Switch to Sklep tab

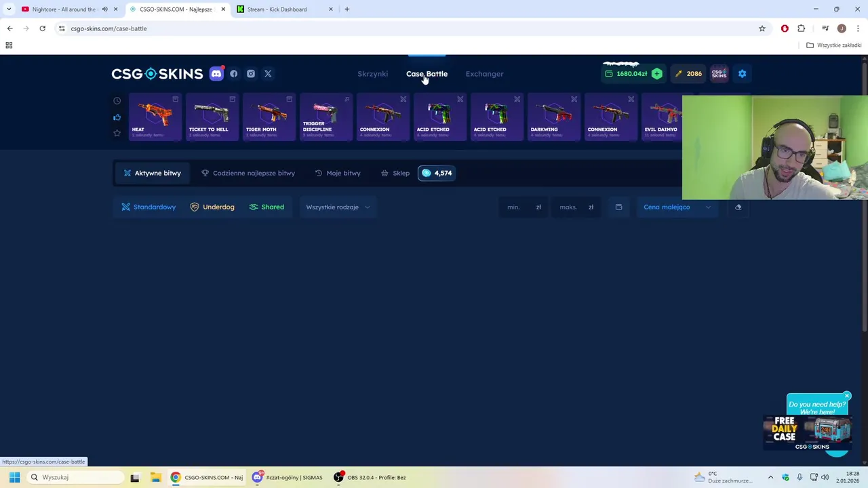[395, 173]
